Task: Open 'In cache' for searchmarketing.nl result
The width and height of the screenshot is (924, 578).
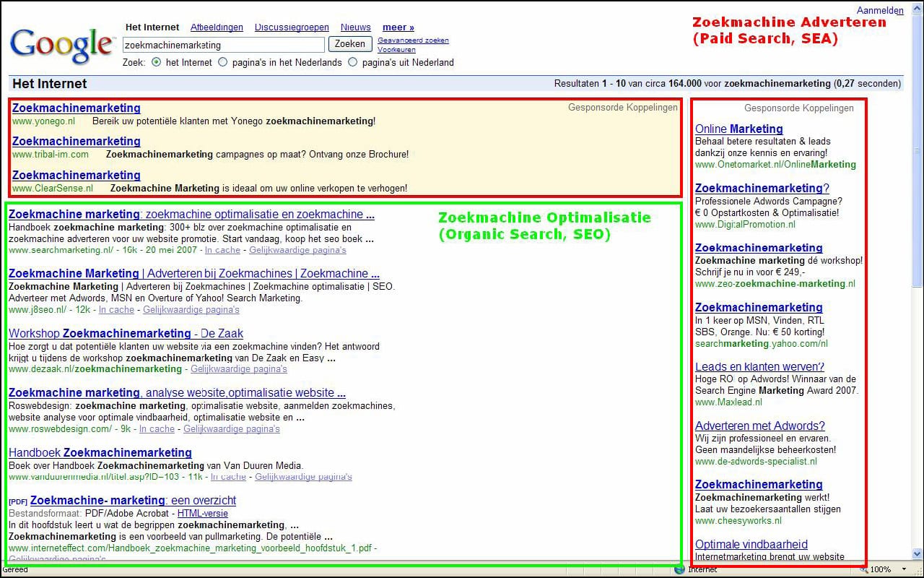Action: 222,250
